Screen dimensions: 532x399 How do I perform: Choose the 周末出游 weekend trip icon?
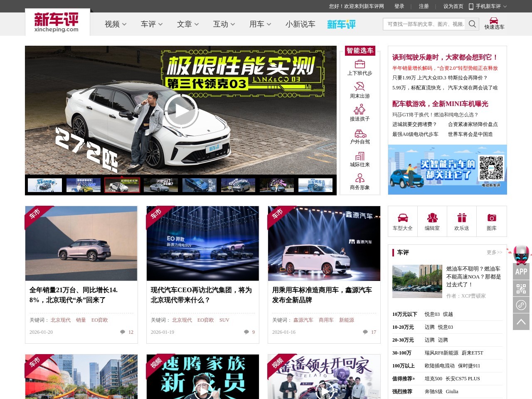pos(360,87)
